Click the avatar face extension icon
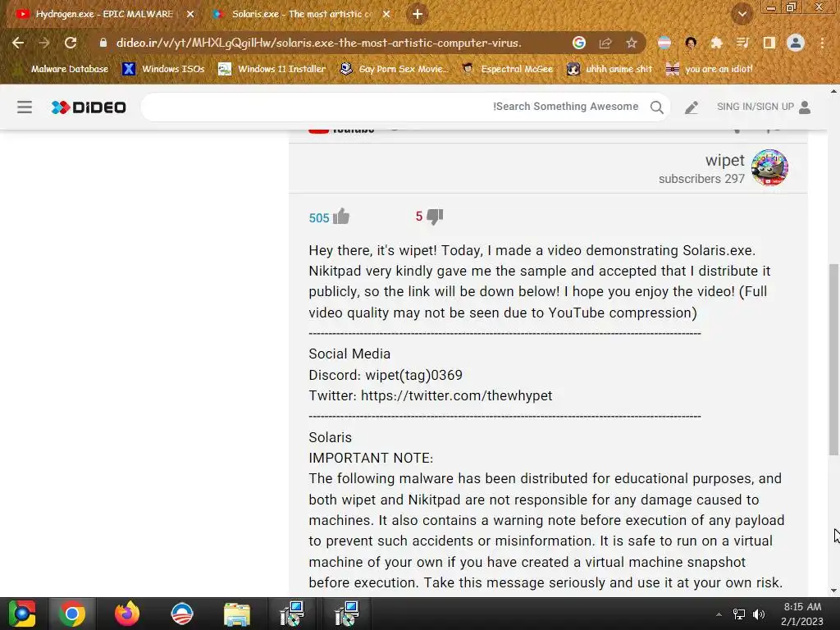 691,43
